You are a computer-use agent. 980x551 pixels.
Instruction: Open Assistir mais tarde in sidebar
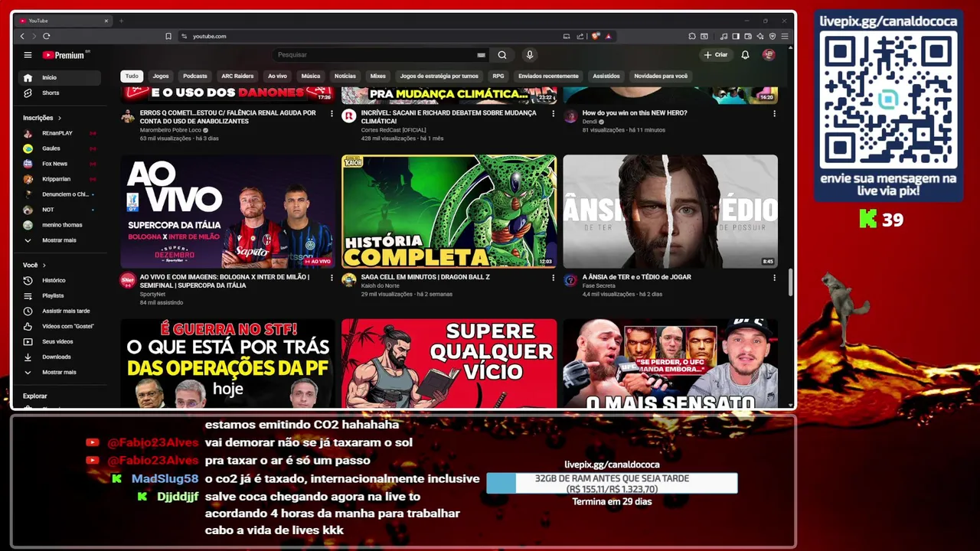[x=59, y=311]
